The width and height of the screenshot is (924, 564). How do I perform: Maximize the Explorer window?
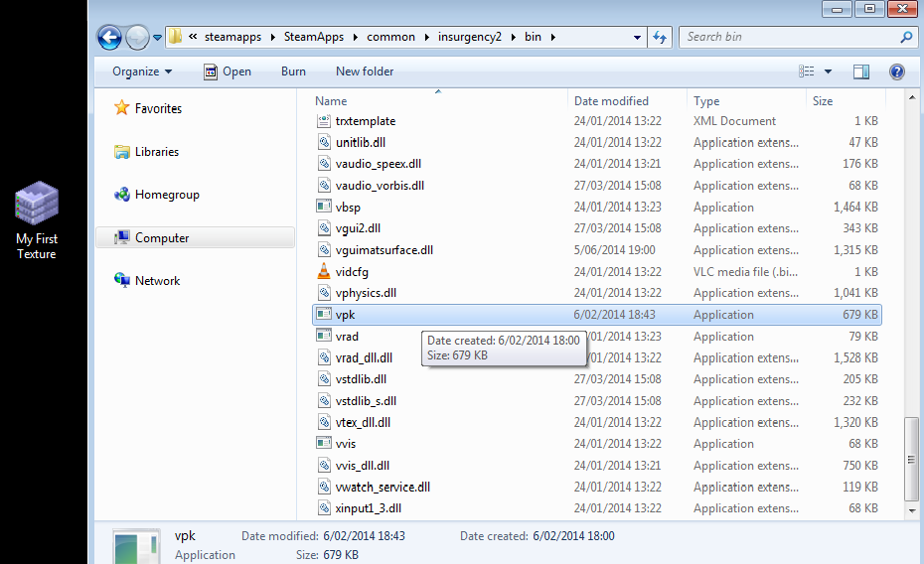(869, 9)
